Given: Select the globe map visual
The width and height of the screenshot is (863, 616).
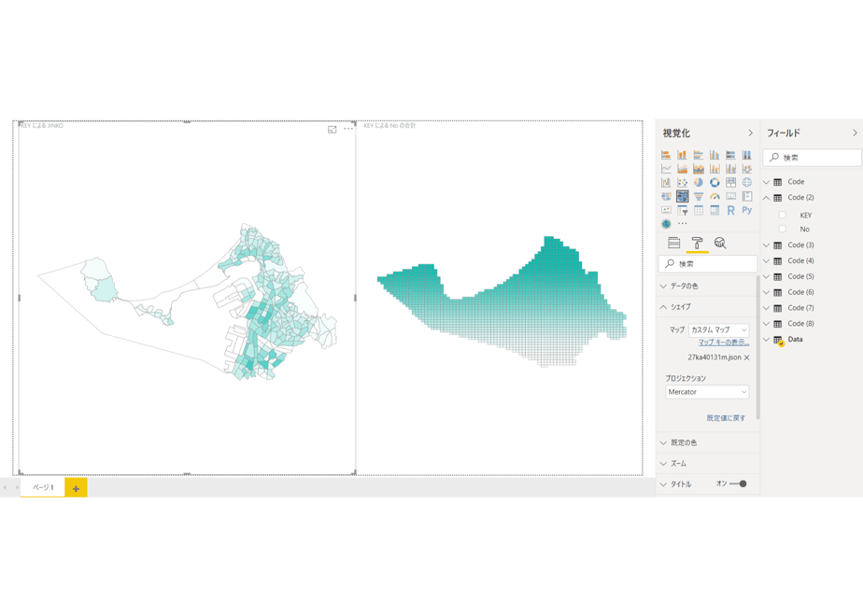Looking at the screenshot, I should click(747, 182).
